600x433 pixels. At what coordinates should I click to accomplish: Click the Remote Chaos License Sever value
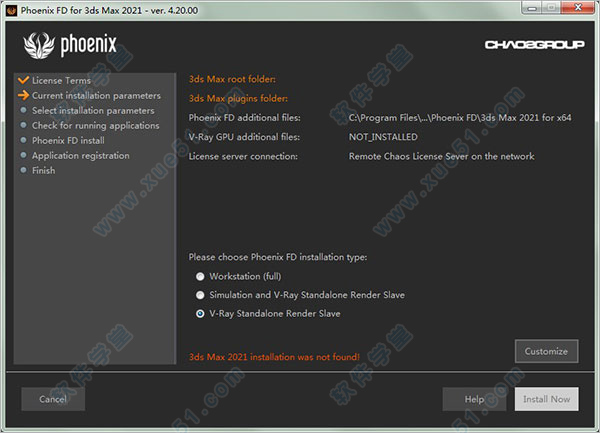pyautogui.click(x=442, y=156)
